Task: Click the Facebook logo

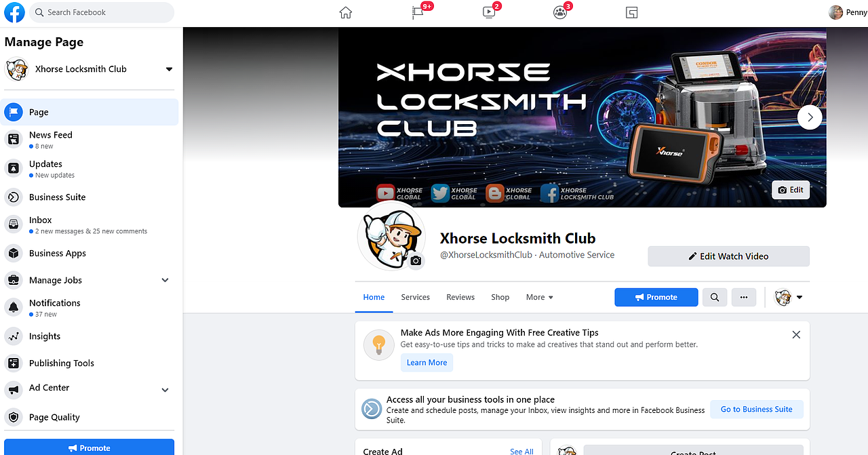Action: coord(14,12)
